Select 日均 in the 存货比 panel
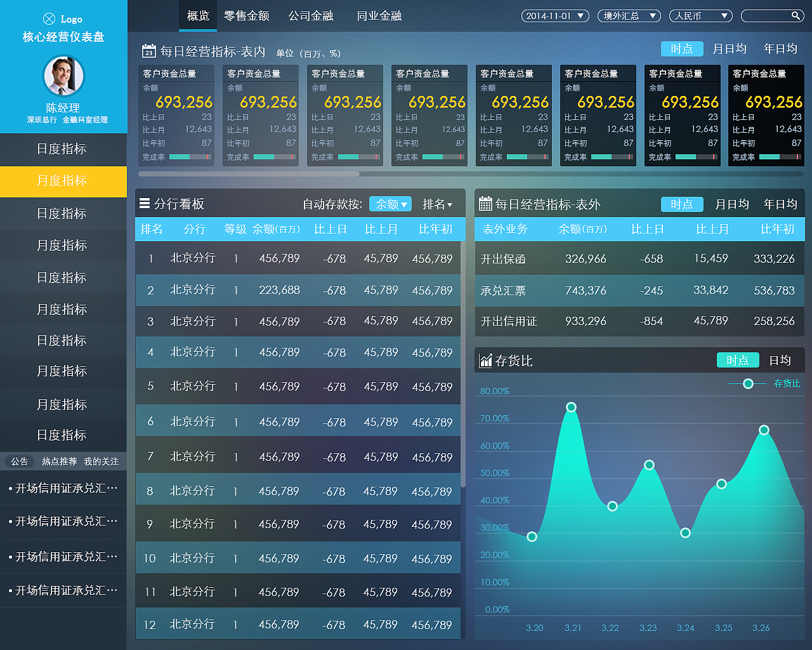 780,361
